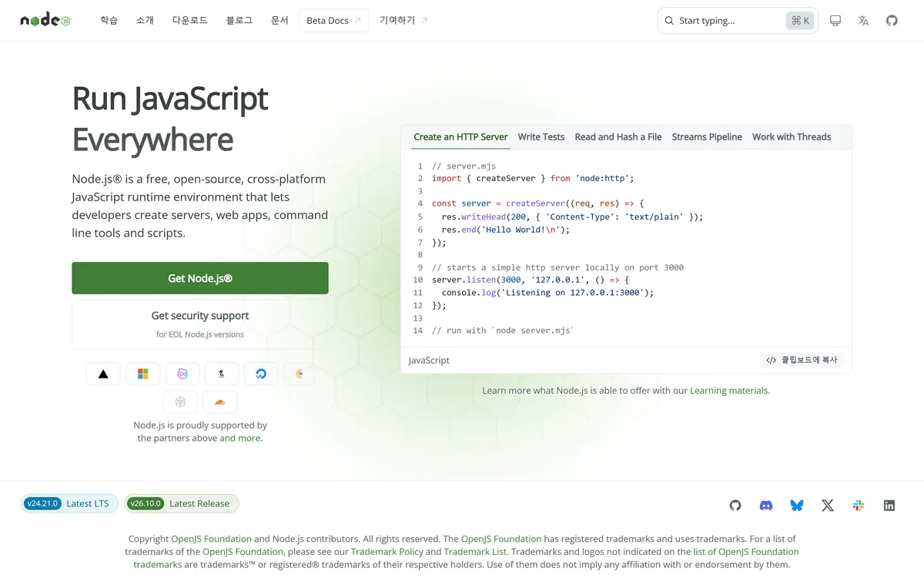This screenshot has width=924, height=578.
Task: Open the Learning materials link
Action: pos(729,391)
